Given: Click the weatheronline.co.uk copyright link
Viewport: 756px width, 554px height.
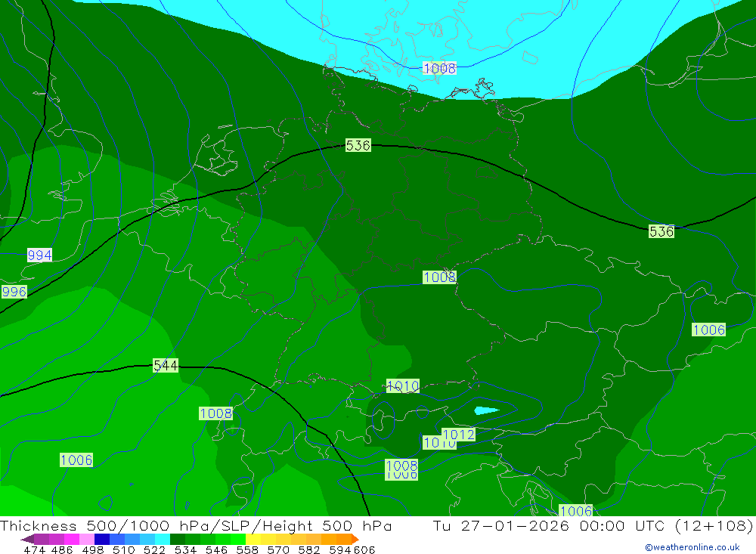Looking at the screenshot, I should [x=692, y=547].
